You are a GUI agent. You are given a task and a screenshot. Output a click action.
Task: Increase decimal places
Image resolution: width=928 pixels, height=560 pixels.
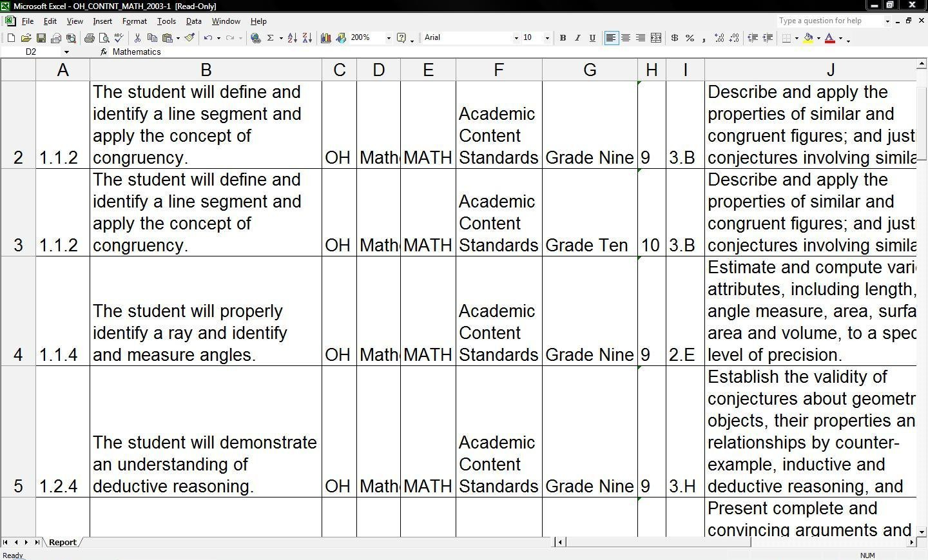tap(719, 38)
